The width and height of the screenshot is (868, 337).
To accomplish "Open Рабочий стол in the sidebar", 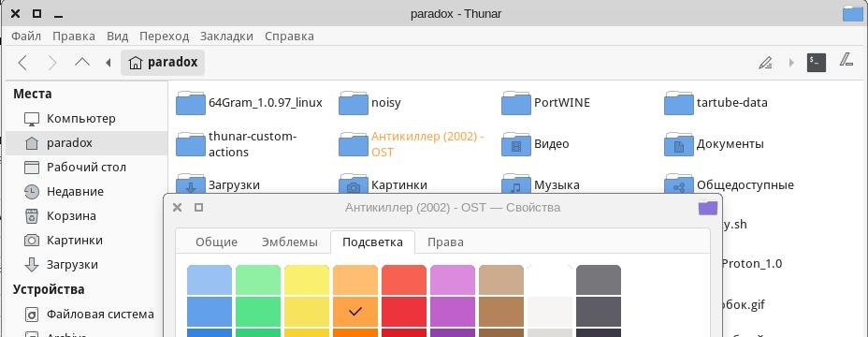I will (x=87, y=168).
